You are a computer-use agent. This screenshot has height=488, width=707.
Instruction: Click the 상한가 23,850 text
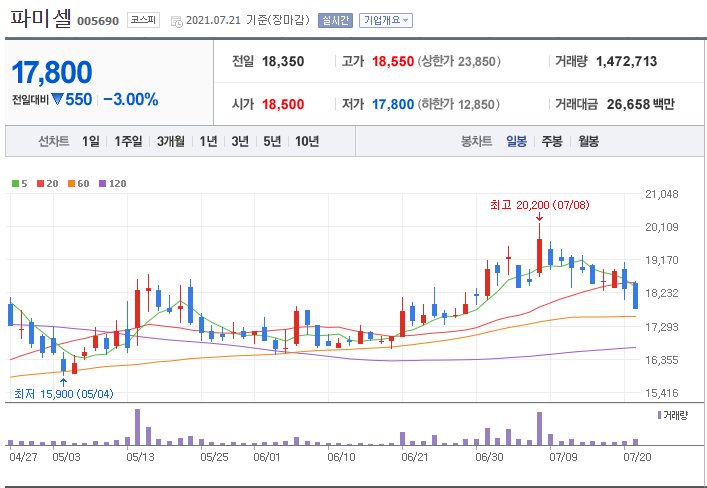(459, 61)
